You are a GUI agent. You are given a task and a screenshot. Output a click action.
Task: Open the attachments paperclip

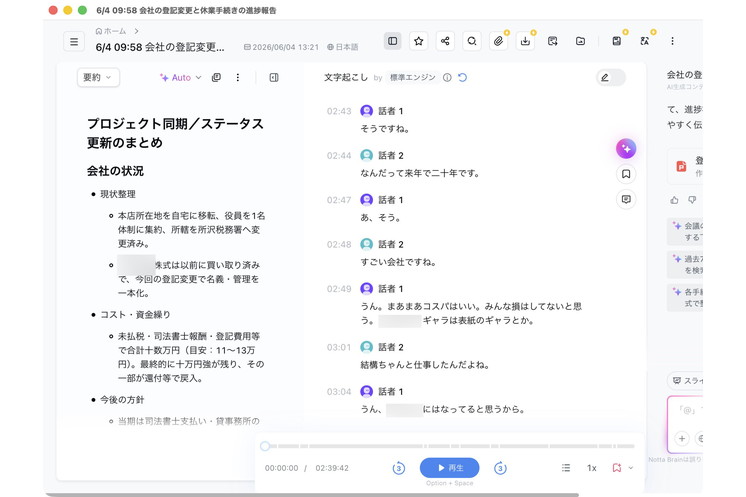pos(498,41)
